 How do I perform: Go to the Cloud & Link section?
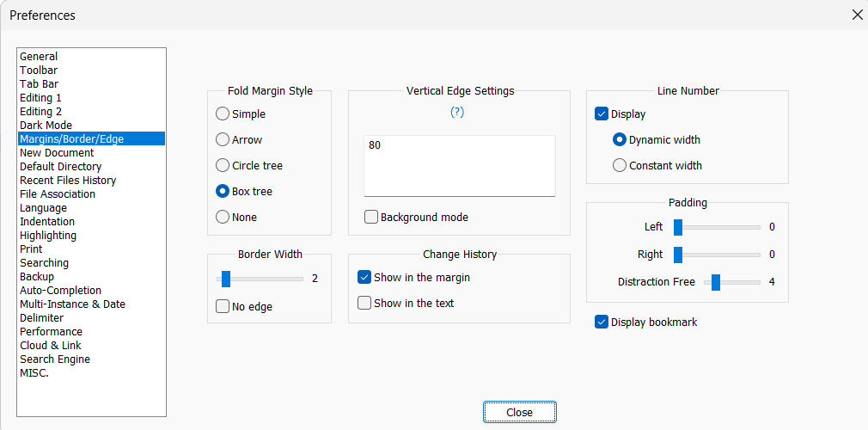[x=51, y=346]
